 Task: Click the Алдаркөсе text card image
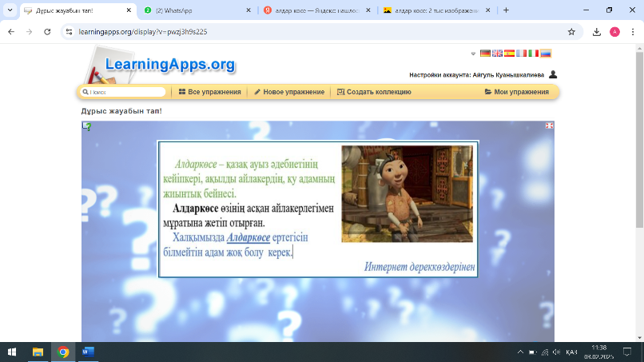coord(318,209)
